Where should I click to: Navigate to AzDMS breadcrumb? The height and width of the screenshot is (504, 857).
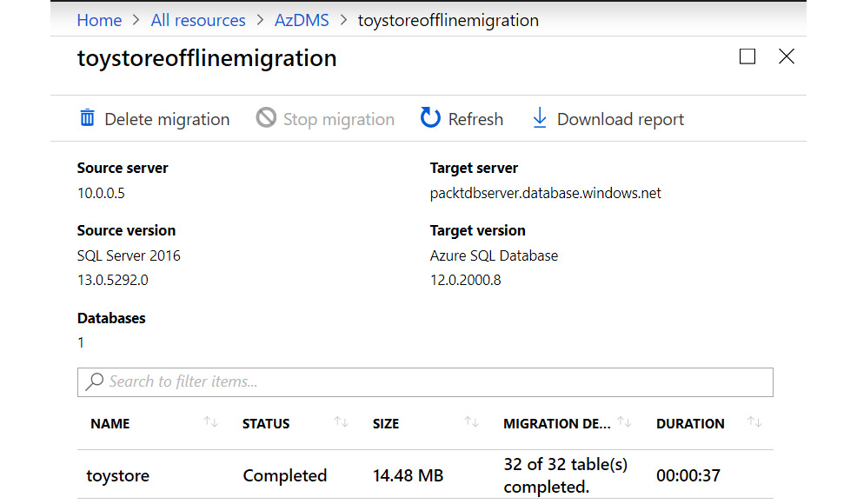coord(302,20)
